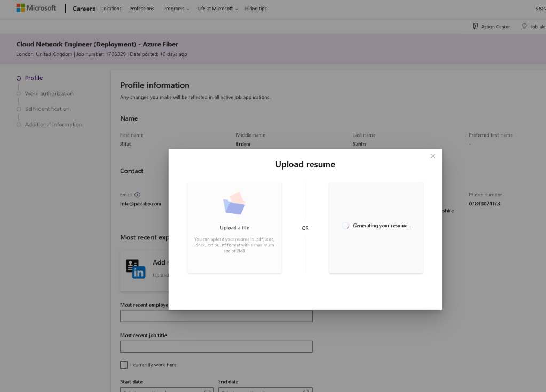Click the phone number 07848024173
The image size is (546, 392).
tap(485, 204)
